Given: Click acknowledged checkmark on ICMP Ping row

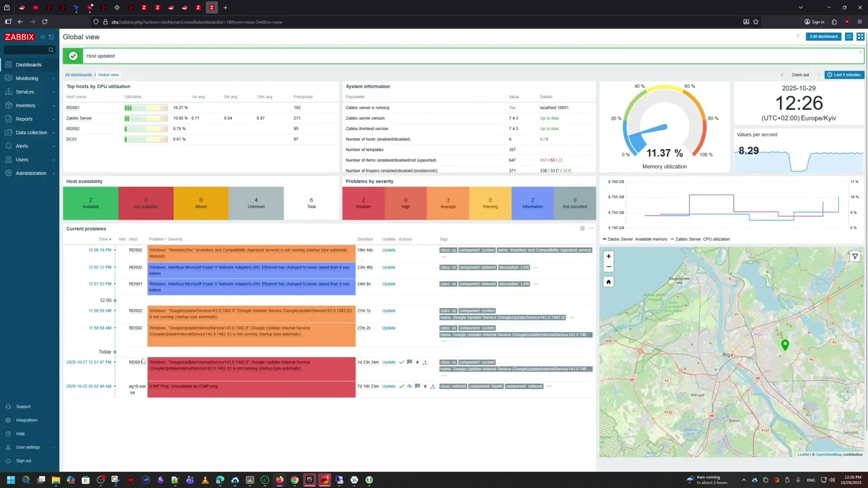Looking at the screenshot, I should 401,386.
